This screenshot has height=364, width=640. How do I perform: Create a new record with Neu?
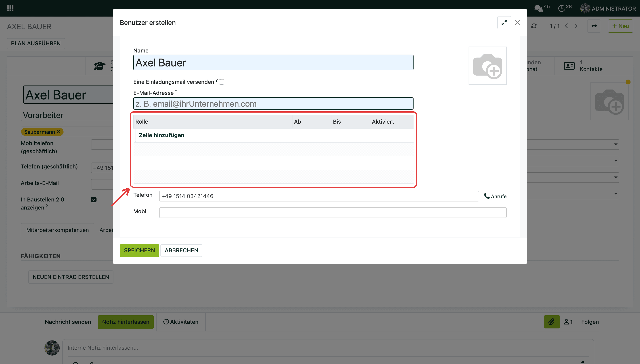pos(620,26)
